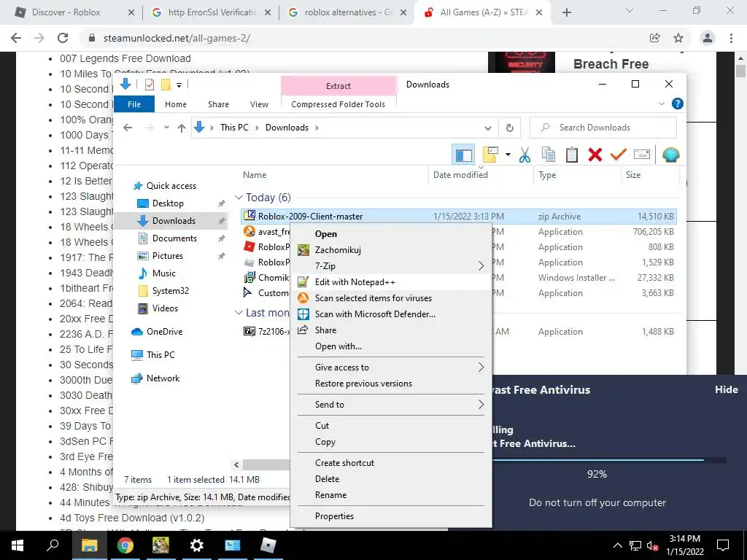Click the blue shell icon in toolbar
This screenshot has height=560, width=747.
tap(671, 155)
